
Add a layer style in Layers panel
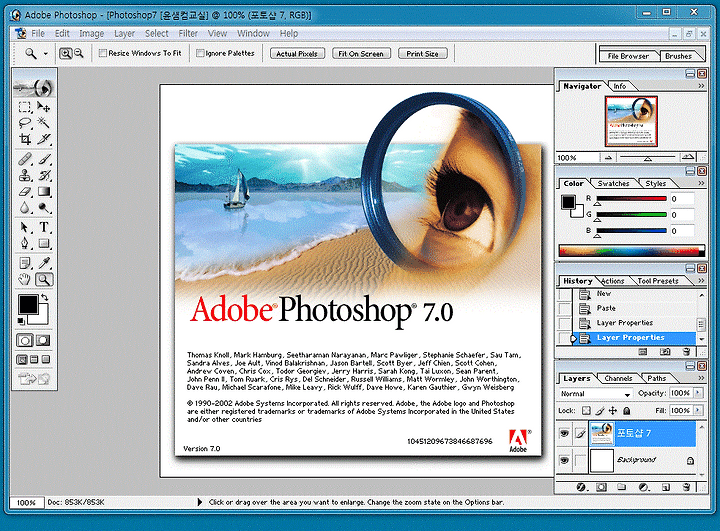(581, 487)
